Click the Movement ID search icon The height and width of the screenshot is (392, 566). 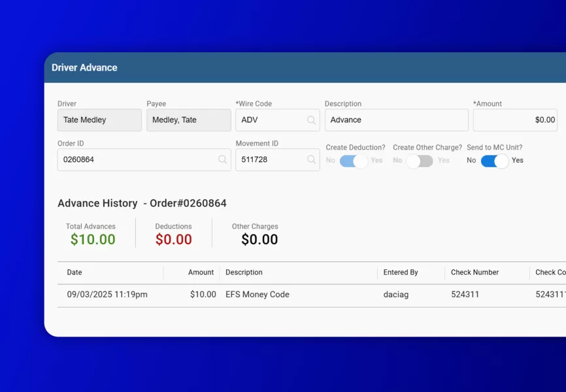[x=311, y=159]
